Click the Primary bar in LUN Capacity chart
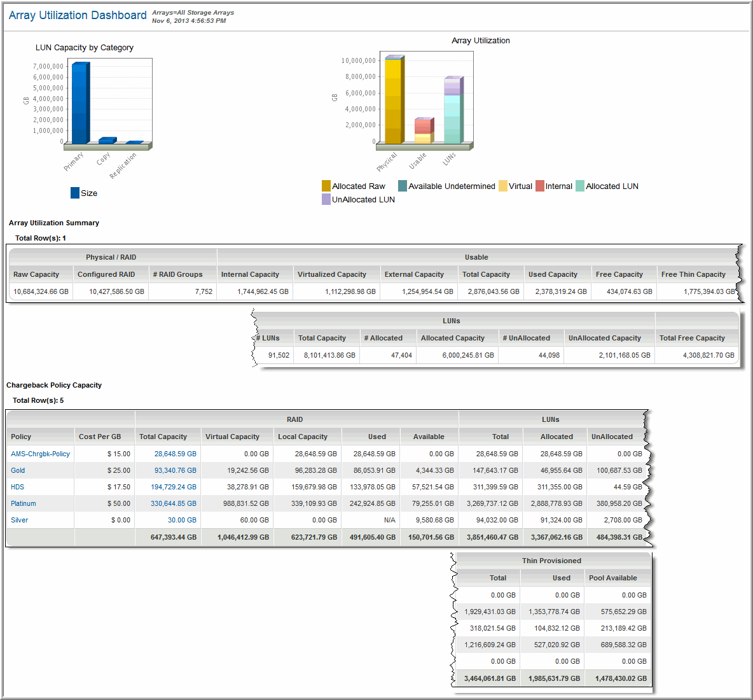 (x=79, y=103)
